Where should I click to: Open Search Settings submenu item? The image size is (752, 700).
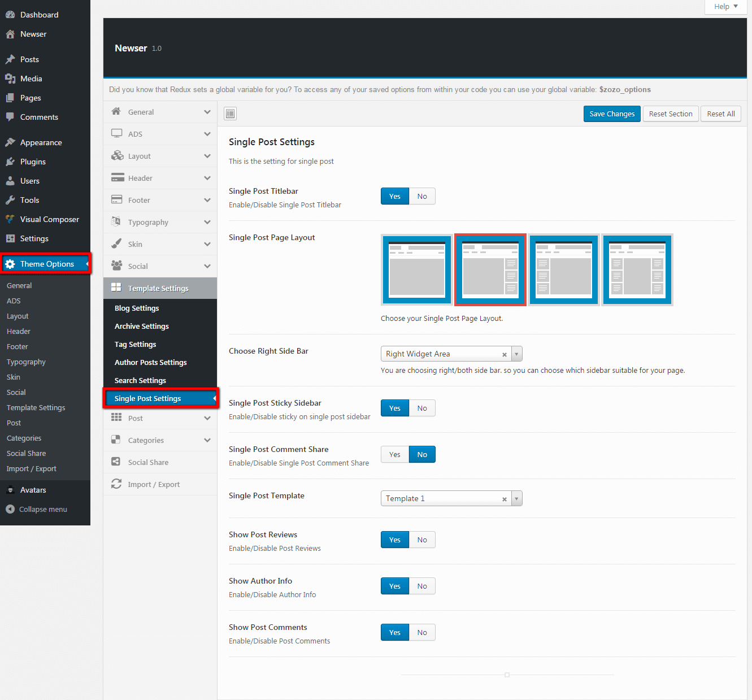(x=160, y=380)
